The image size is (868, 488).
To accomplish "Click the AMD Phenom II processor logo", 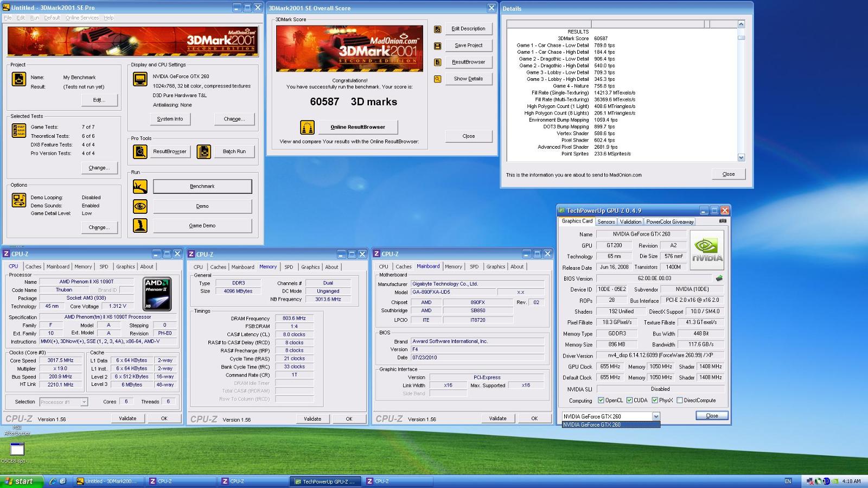I will click(x=157, y=294).
